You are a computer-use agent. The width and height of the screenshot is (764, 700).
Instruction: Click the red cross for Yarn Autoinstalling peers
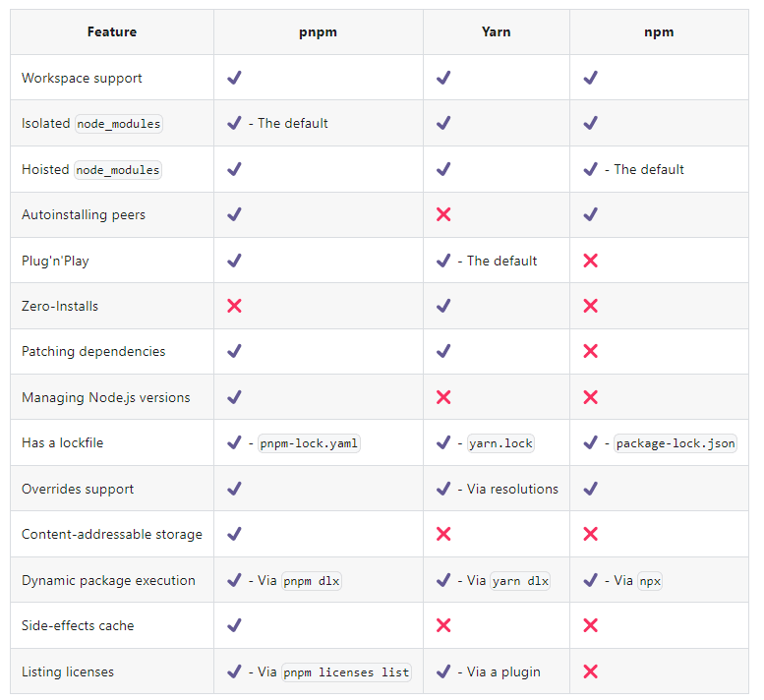pyautogui.click(x=443, y=214)
